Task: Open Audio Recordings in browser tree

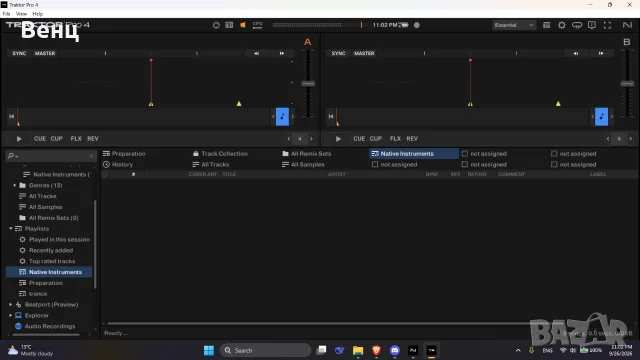Action: [x=49, y=326]
